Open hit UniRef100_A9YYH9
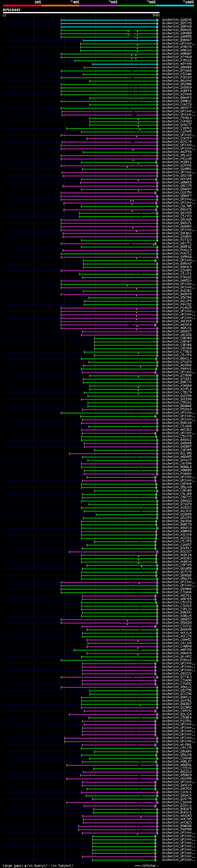Viewport: 197px width, 868px height. tap(177, 64)
